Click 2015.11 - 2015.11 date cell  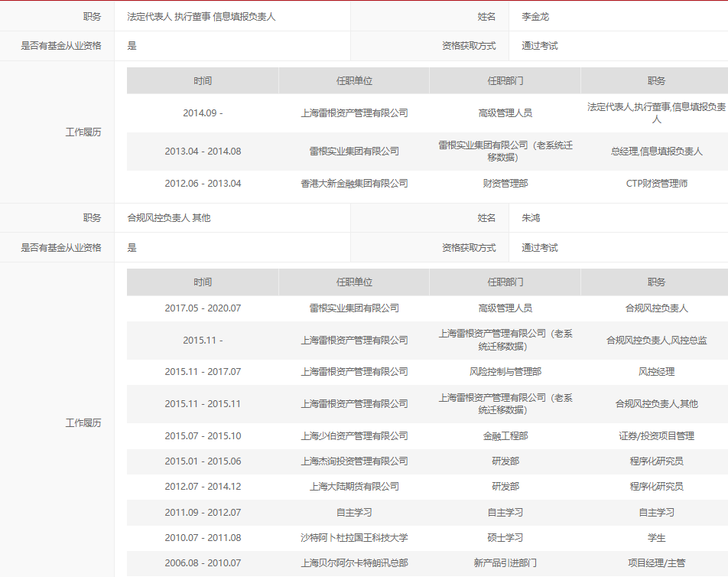click(x=203, y=404)
